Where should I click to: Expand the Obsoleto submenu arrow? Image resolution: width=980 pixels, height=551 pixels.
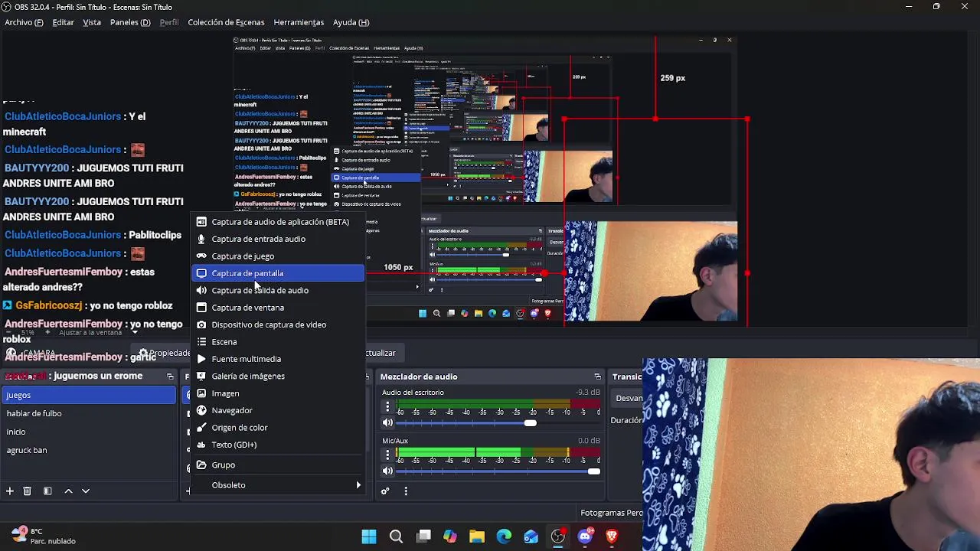(358, 485)
